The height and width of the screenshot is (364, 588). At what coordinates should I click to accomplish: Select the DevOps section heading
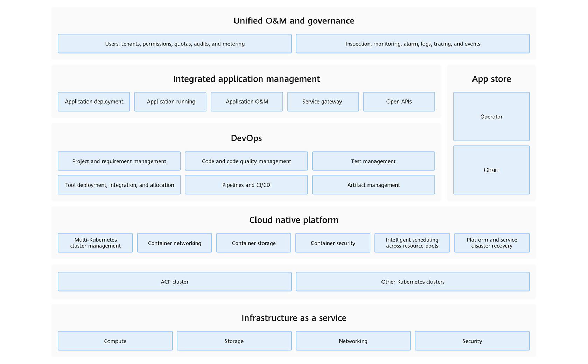(x=246, y=138)
